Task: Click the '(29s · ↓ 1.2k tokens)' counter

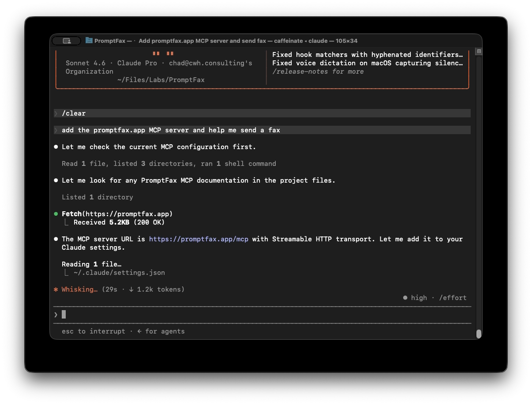Action: coord(143,289)
